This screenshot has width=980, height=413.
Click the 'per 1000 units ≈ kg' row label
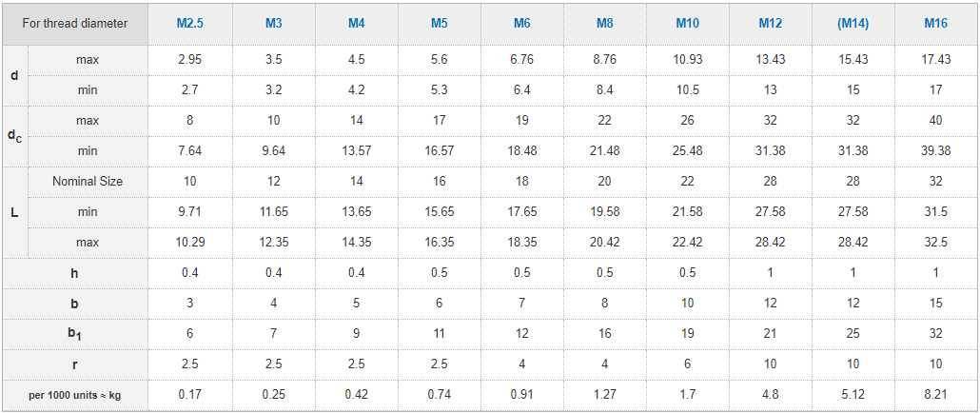click(x=75, y=395)
